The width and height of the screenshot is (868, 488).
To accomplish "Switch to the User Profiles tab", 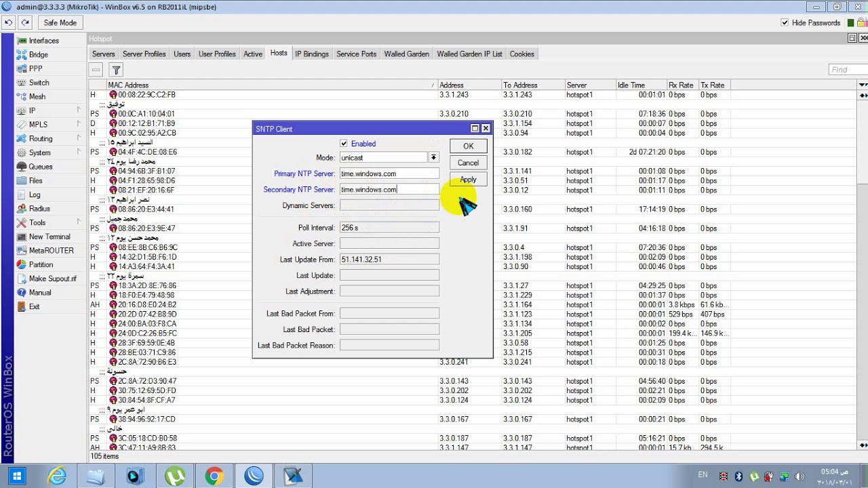I will (217, 54).
